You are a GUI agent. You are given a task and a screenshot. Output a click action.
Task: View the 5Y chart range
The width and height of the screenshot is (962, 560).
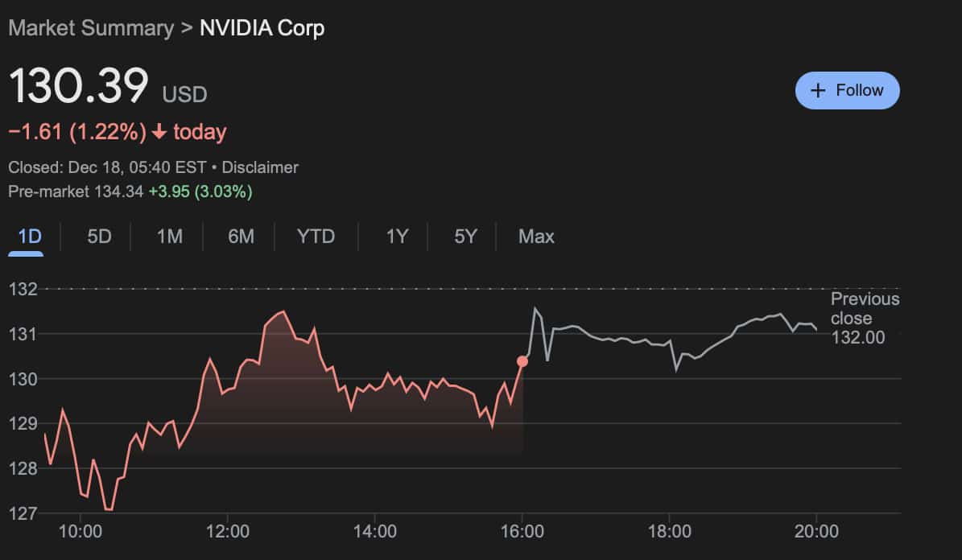coord(465,237)
